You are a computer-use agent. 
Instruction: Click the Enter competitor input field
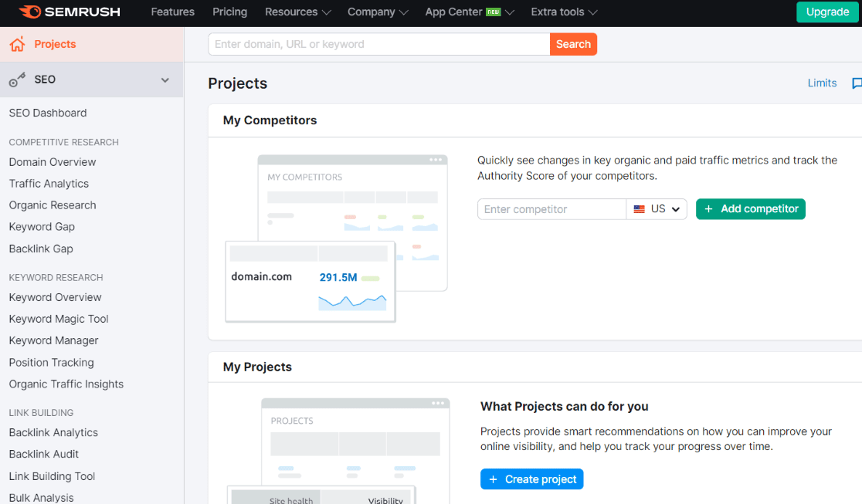pyautogui.click(x=551, y=208)
